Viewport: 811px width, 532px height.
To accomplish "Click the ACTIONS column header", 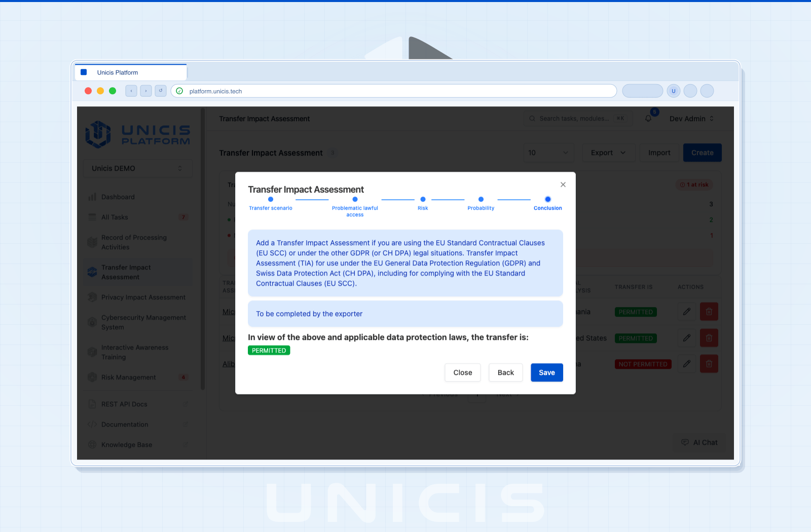I will [x=690, y=287].
